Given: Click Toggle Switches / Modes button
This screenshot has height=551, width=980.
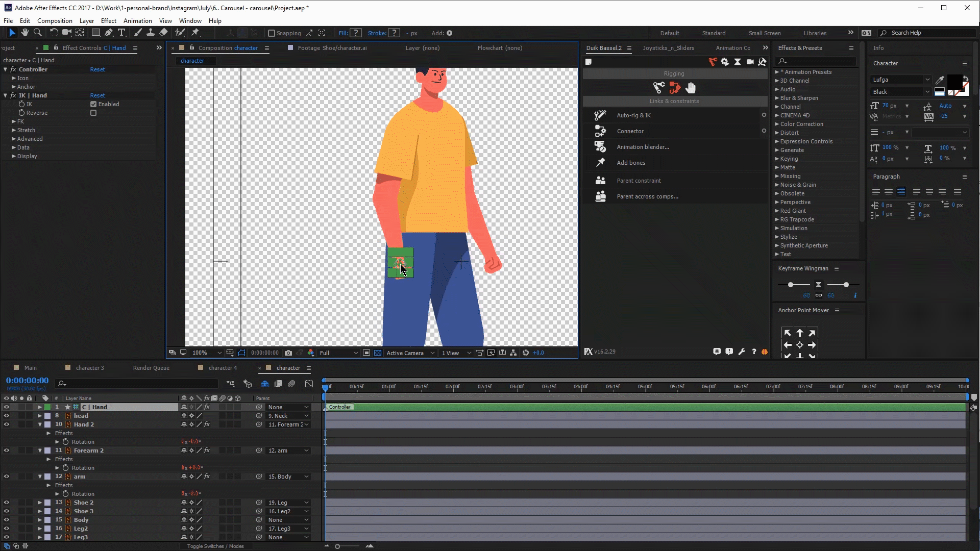Looking at the screenshot, I should pos(215,546).
